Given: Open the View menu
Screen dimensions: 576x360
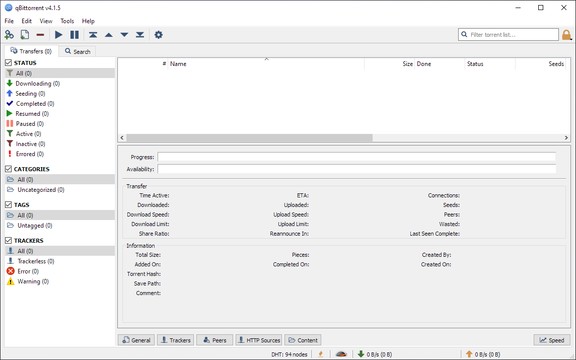Looking at the screenshot, I should [46, 21].
